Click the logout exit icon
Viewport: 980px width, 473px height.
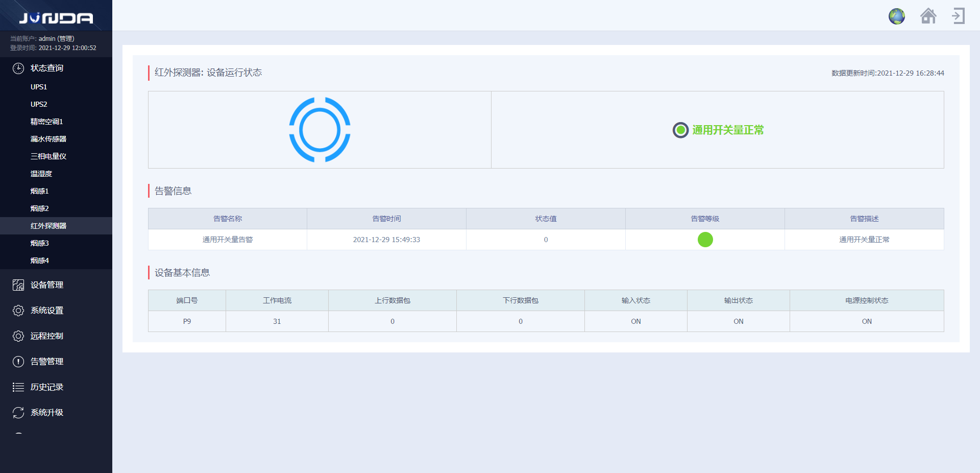958,16
